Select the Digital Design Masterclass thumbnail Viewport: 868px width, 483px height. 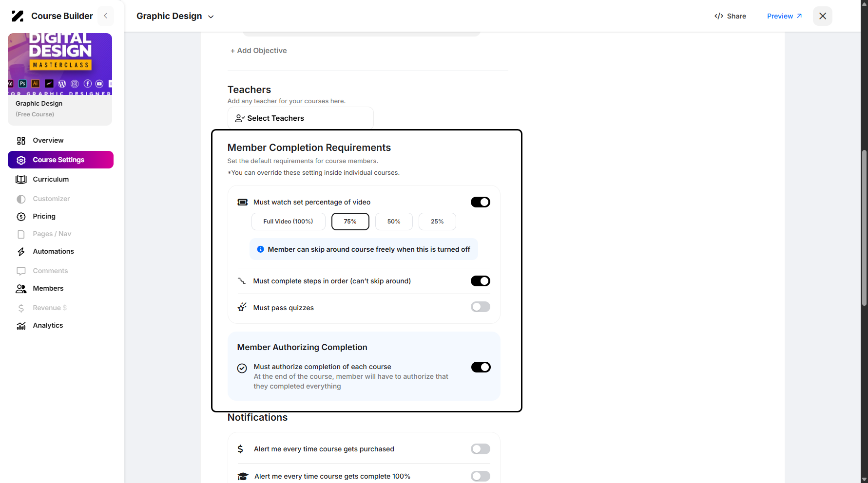60,64
